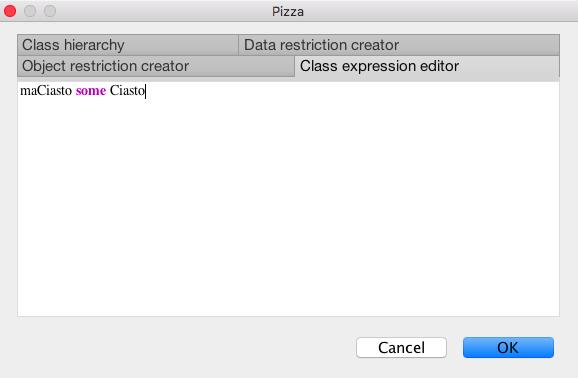Viewport: 578px width, 378px height.
Task: Click the word maCiasto in the expression
Action: tap(46, 90)
